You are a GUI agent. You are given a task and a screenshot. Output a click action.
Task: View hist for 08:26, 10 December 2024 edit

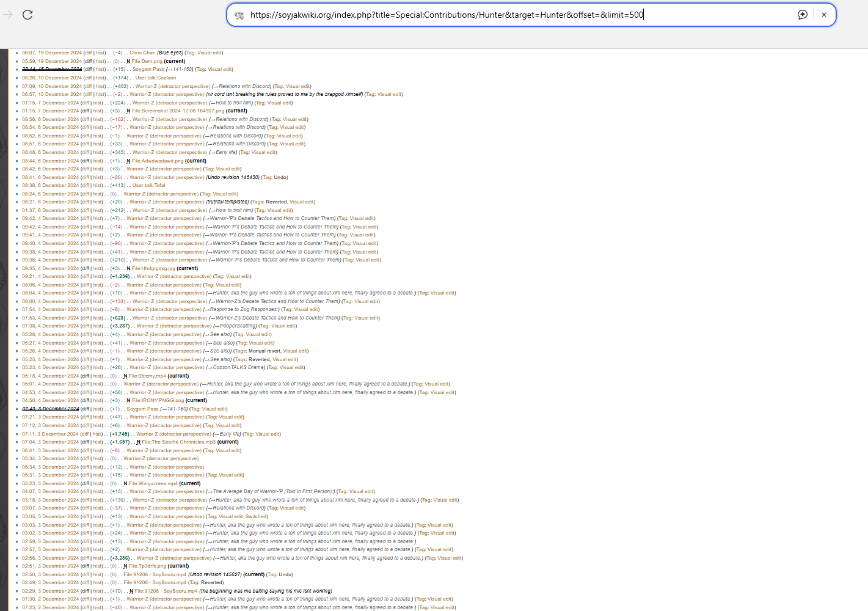click(x=100, y=78)
